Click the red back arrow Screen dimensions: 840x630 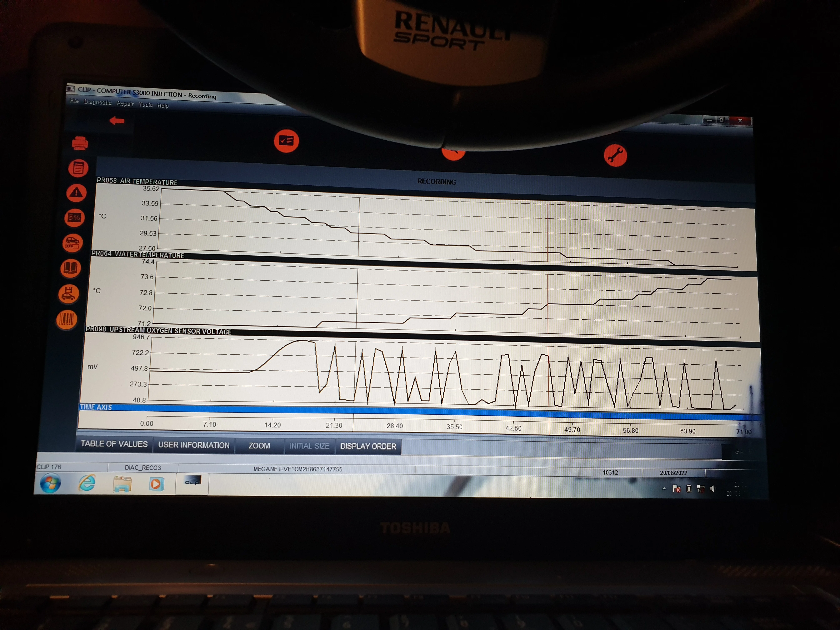117,121
